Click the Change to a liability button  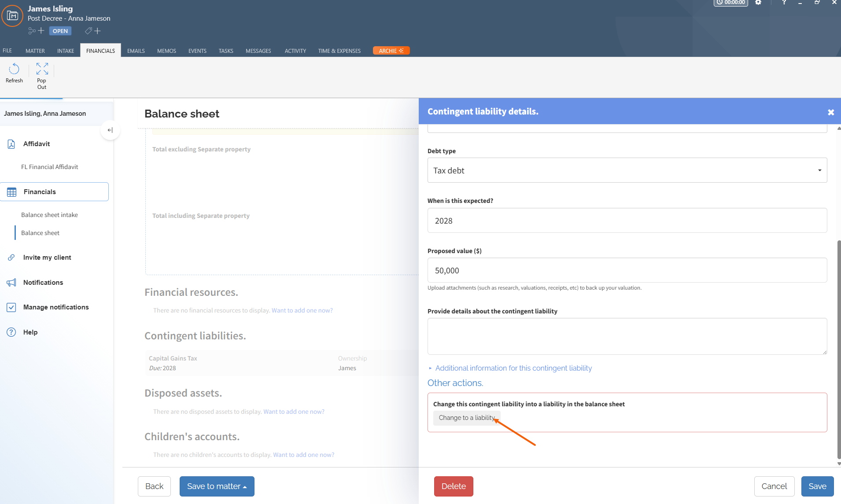pyautogui.click(x=467, y=418)
